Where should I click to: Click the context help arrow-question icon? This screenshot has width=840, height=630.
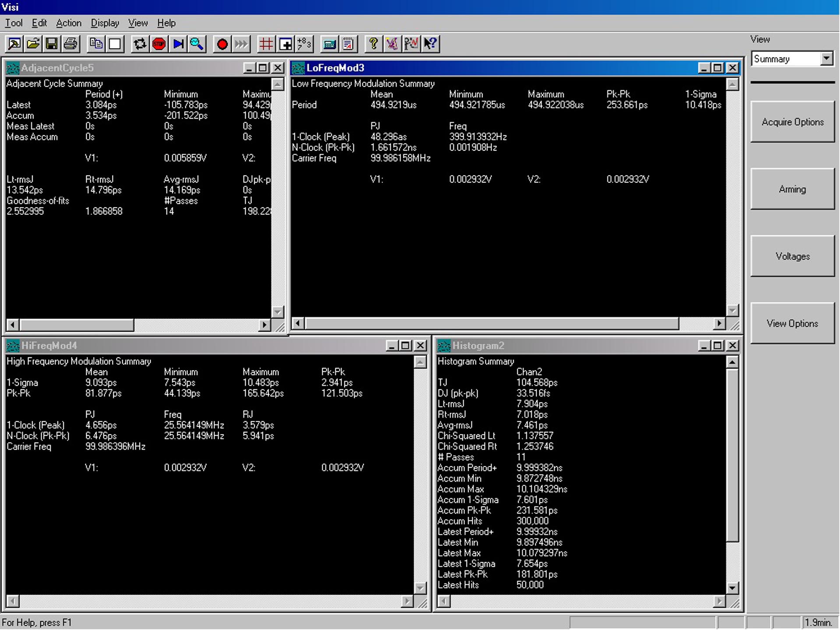point(430,44)
